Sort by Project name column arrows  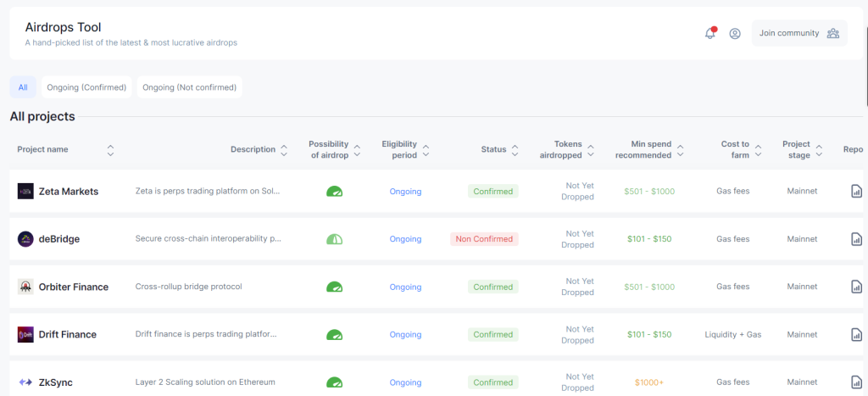click(x=110, y=150)
